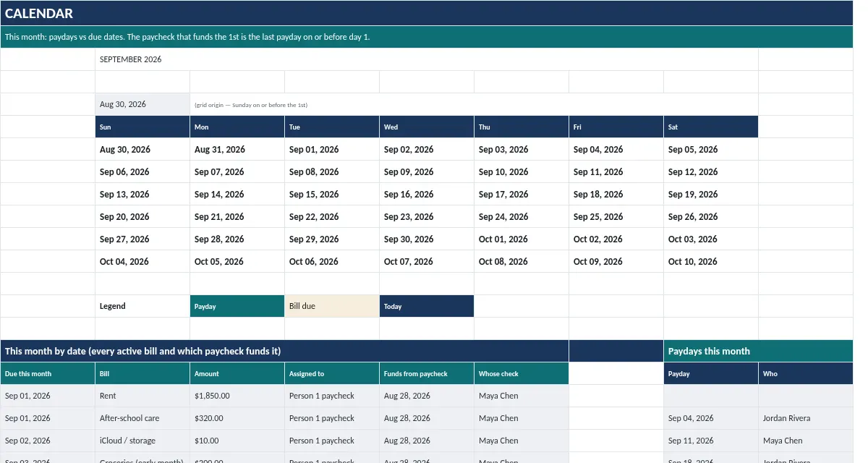Click Aug 28, 2026 in the iCloud row
868x463 pixels.
tap(427, 441)
